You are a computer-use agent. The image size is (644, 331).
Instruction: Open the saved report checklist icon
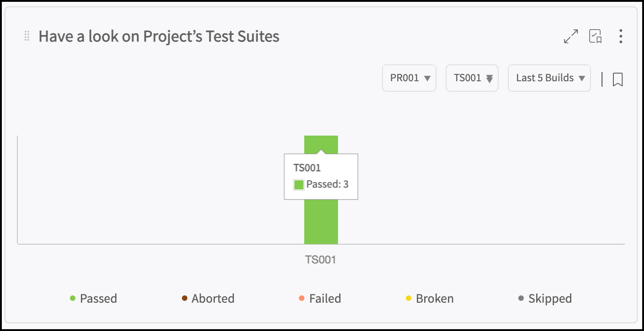pos(596,36)
